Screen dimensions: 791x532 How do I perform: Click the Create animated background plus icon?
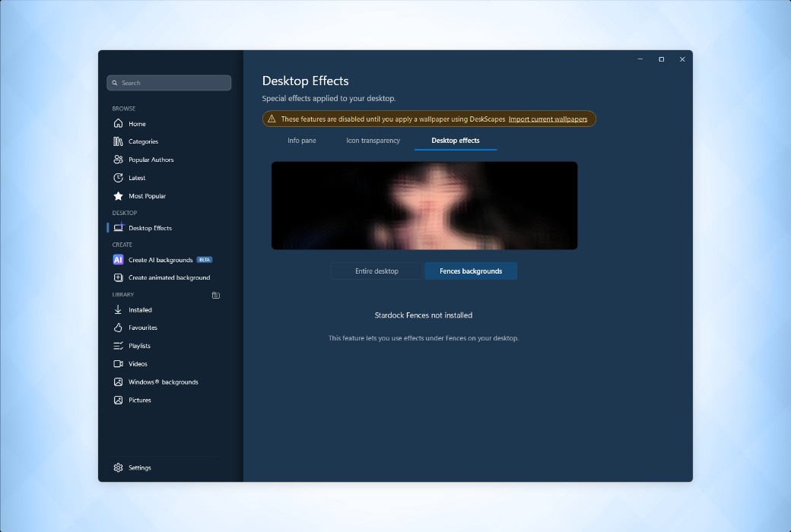(118, 278)
